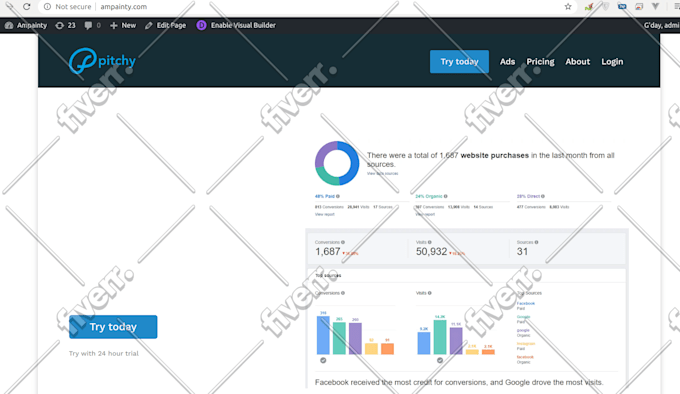Viewport: 680px width, 394px height.
Task: Click Instagram Paid in Top Sources list
Action: (x=526, y=346)
